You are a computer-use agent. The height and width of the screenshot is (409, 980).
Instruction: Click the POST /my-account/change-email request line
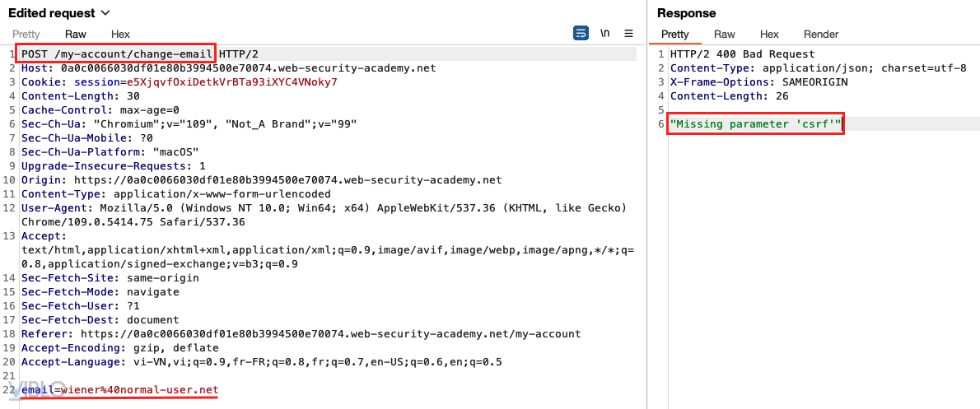tap(119, 54)
